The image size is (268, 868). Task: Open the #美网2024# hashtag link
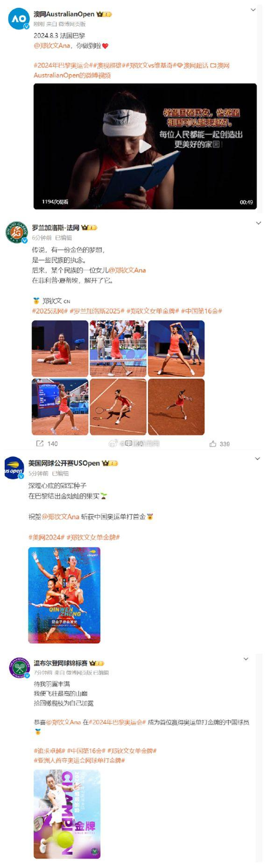pyautogui.click(x=46, y=537)
